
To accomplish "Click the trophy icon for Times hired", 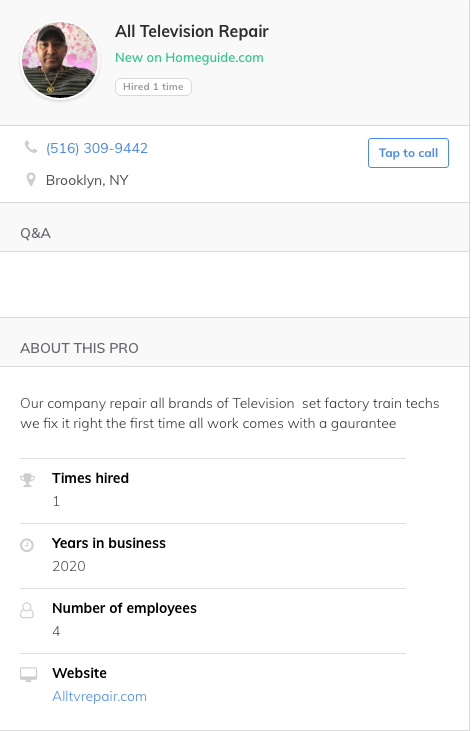I will click(28, 480).
